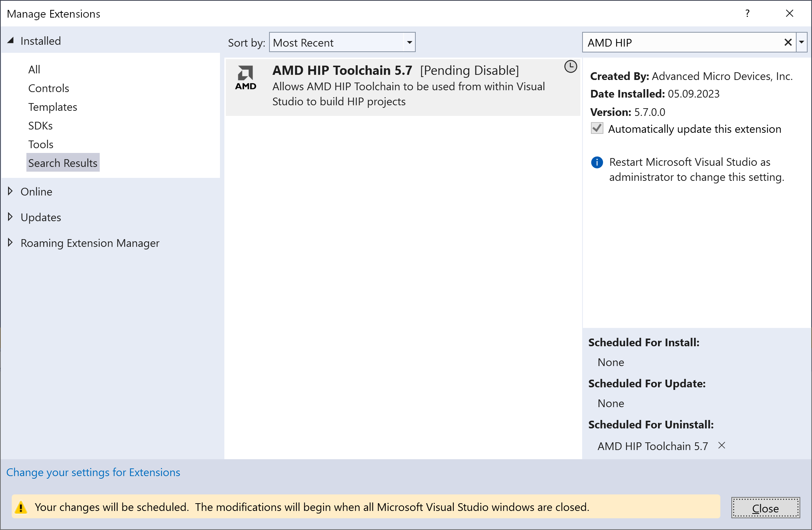Select the Templates category
The image size is (812, 530).
[x=52, y=107]
